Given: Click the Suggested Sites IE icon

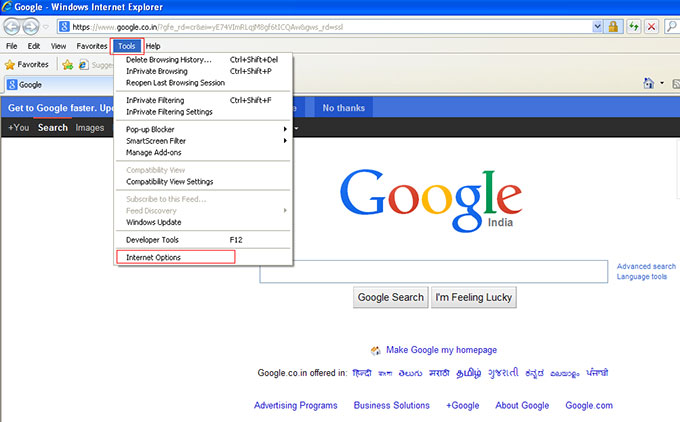Looking at the screenshot, I should click(84, 65).
